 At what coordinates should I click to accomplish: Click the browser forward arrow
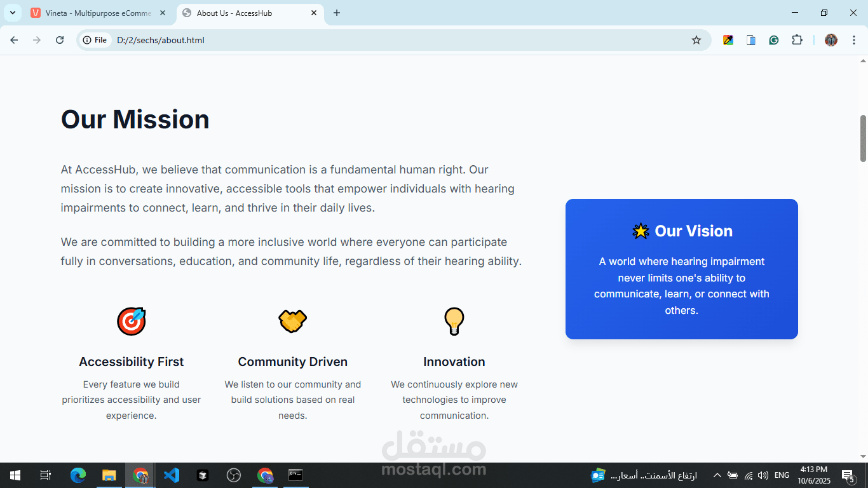click(x=37, y=40)
